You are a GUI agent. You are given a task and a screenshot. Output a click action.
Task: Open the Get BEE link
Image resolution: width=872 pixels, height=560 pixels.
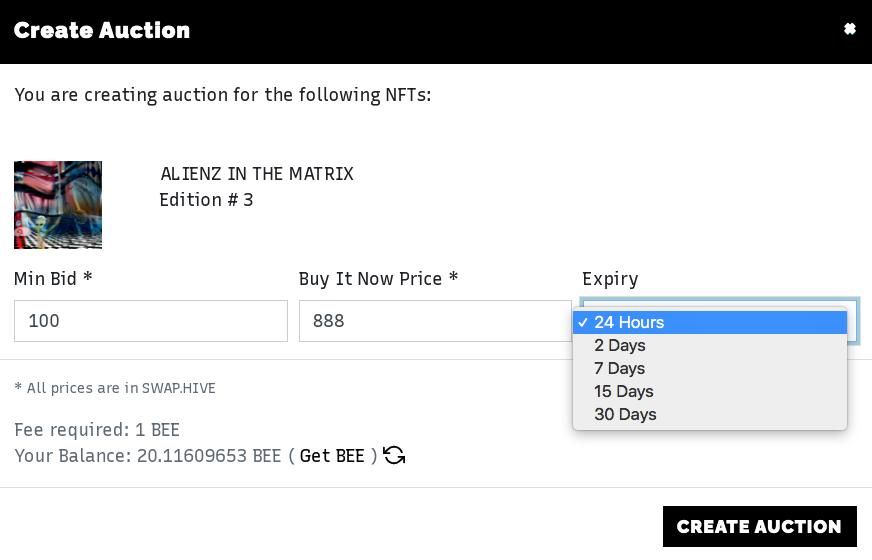pyautogui.click(x=332, y=456)
